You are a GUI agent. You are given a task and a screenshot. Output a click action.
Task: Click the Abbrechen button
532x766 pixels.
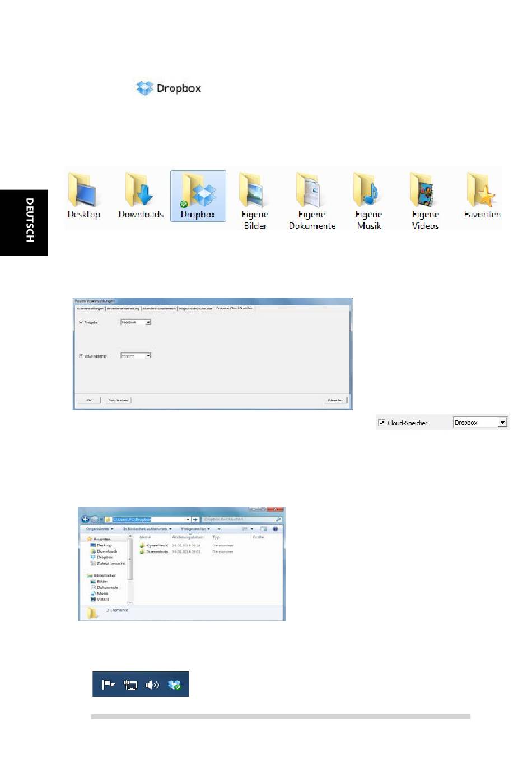(335, 400)
